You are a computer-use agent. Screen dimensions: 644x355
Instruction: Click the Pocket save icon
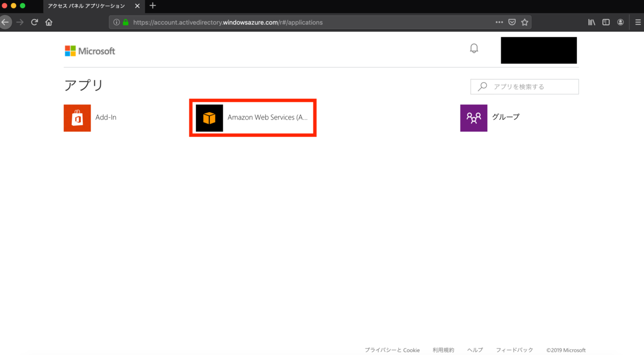click(x=512, y=23)
